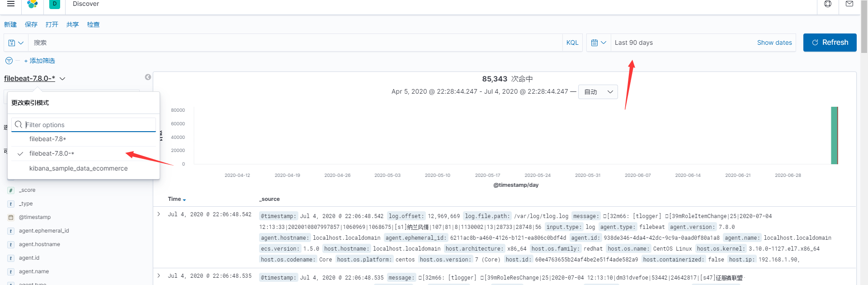The width and height of the screenshot is (868, 285).
Task: Click the Elastic logo icon
Action: point(33,4)
